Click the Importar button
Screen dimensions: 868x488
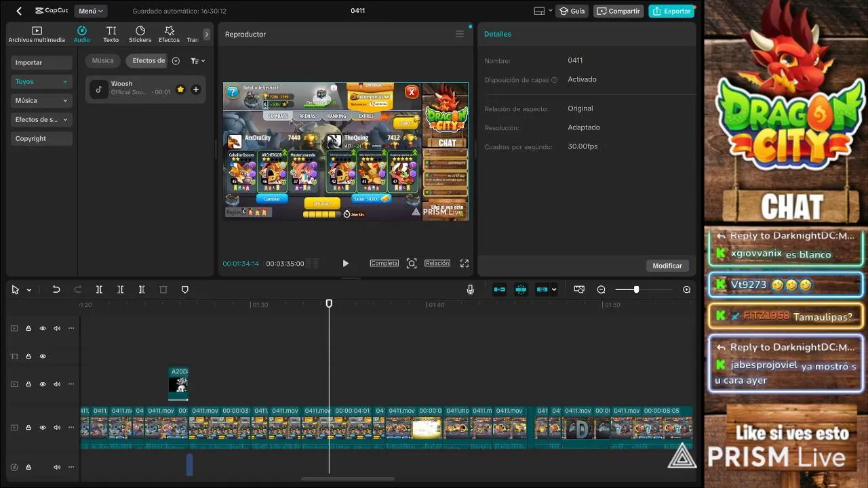point(41,62)
